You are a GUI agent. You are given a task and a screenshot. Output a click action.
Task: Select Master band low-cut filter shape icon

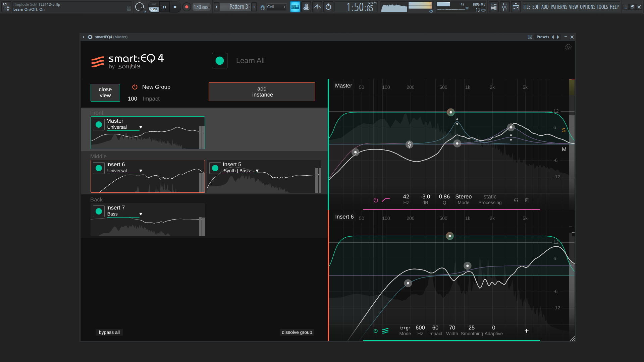pyautogui.click(x=386, y=200)
